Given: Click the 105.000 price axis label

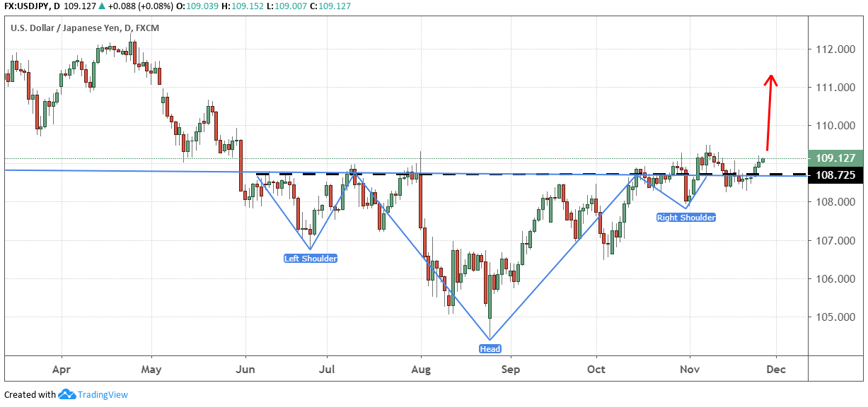Looking at the screenshot, I should pyautogui.click(x=832, y=317).
